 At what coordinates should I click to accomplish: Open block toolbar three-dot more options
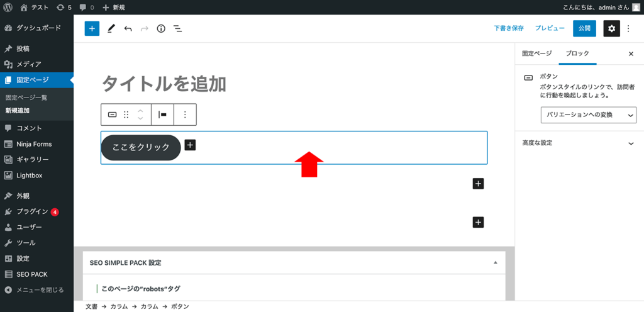coord(185,114)
